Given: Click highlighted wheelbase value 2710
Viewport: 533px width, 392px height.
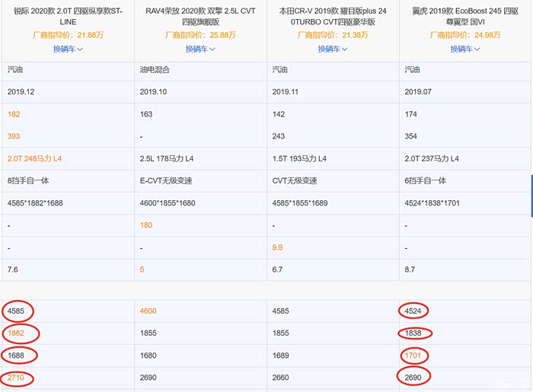Looking at the screenshot, I should (16, 378).
